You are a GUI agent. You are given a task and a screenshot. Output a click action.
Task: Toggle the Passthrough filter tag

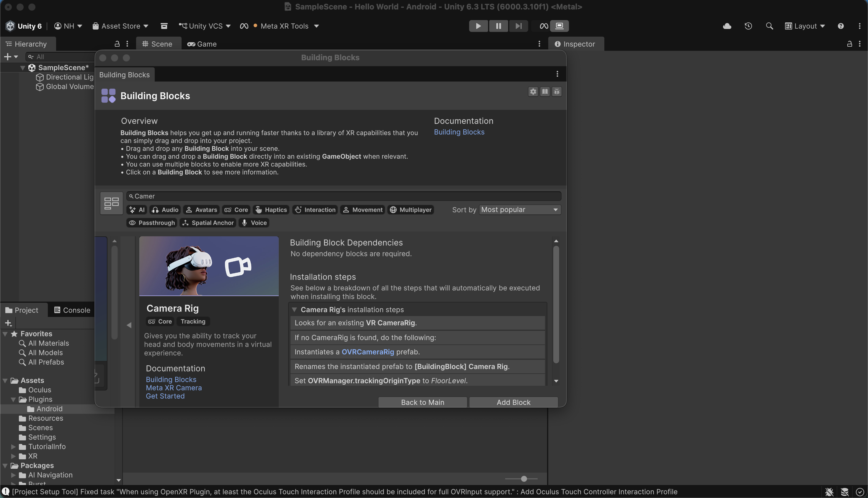pyautogui.click(x=152, y=223)
